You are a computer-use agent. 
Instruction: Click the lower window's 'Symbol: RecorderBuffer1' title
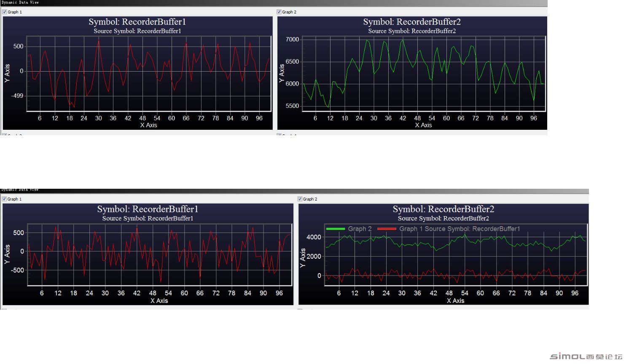pyautogui.click(x=148, y=209)
